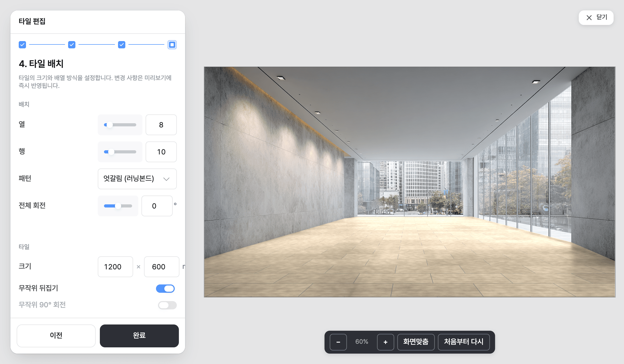This screenshot has height=364, width=624.
Task: Close the editor with the 닫기 button
Action: [596, 18]
